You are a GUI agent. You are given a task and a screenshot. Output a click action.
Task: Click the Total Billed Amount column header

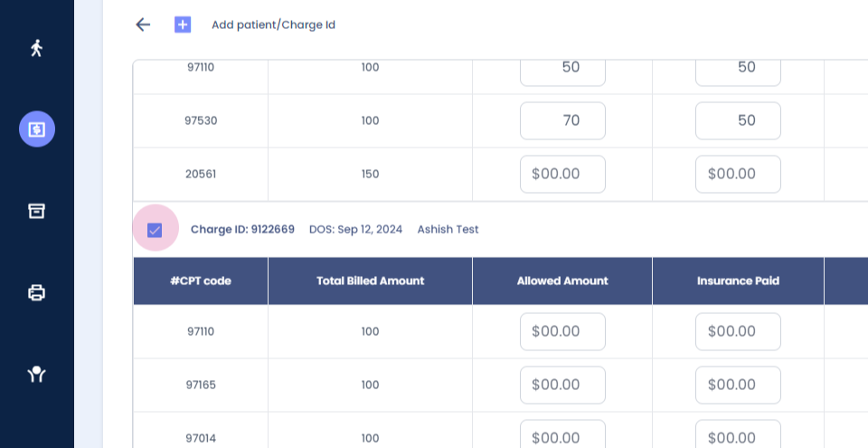coord(370,281)
